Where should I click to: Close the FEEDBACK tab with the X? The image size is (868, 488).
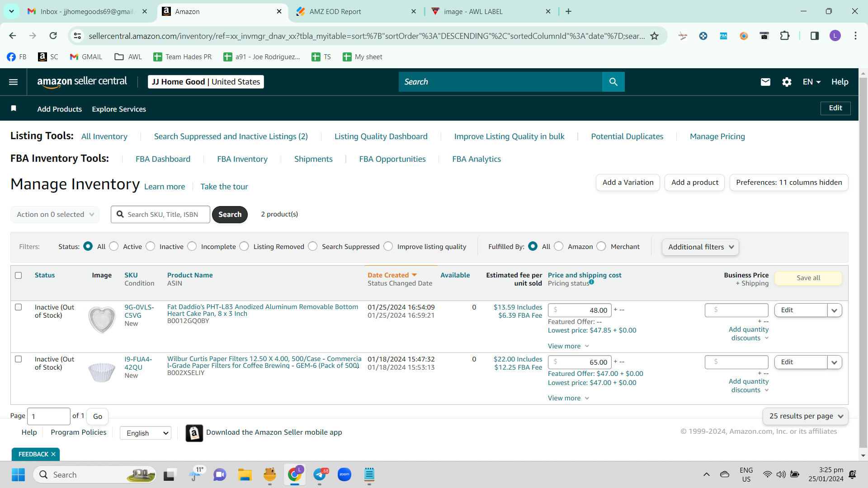coord(53,454)
